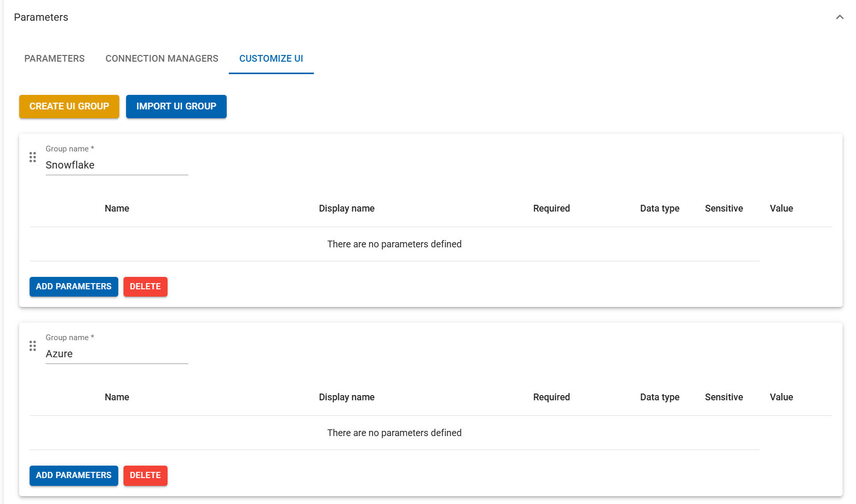Grab the Snowflake group drag handle
Image resolution: width=856 pixels, height=504 pixels.
click(x=33, y=157)
